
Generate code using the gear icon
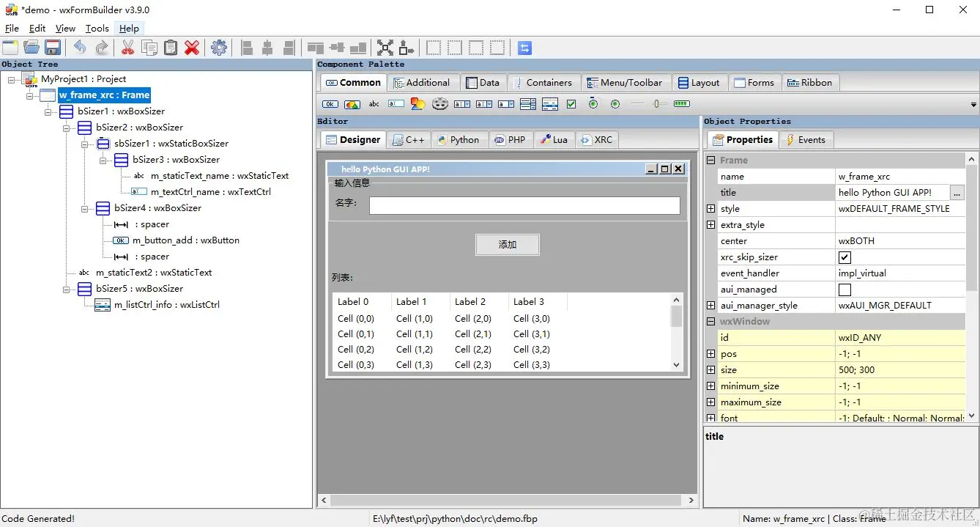pos(219,48)
